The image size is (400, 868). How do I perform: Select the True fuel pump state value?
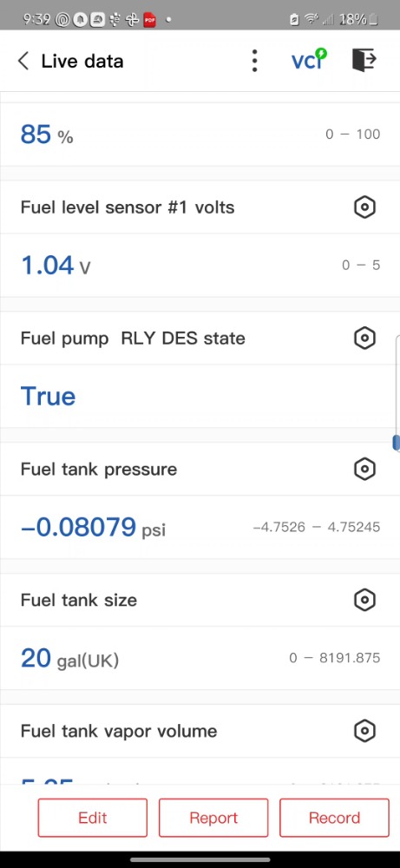[48, 397]
